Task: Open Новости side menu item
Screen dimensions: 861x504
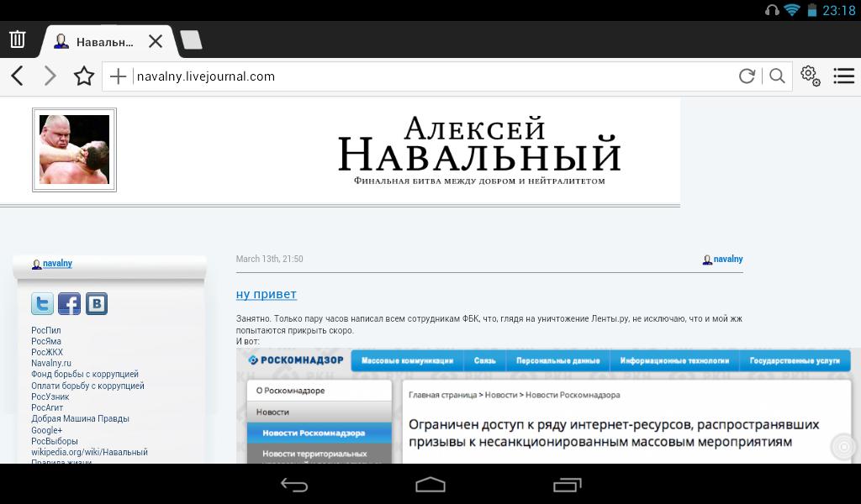Action: coord(319,412)
